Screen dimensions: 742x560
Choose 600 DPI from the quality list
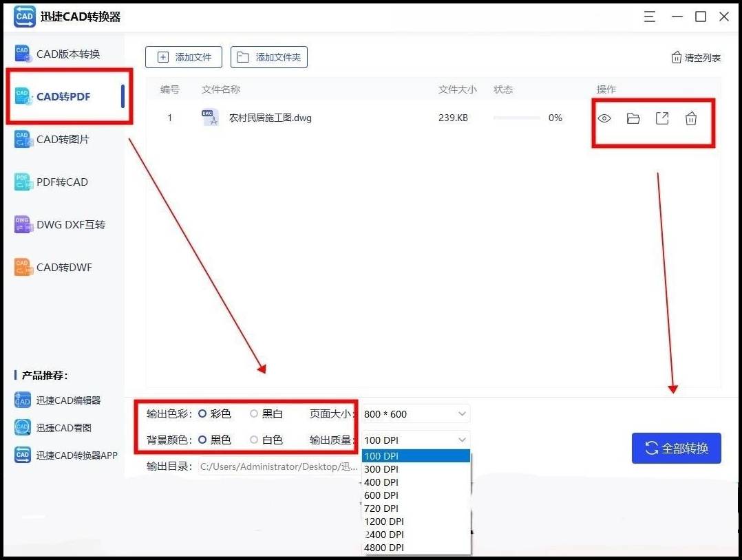click(x=382, y=495)
